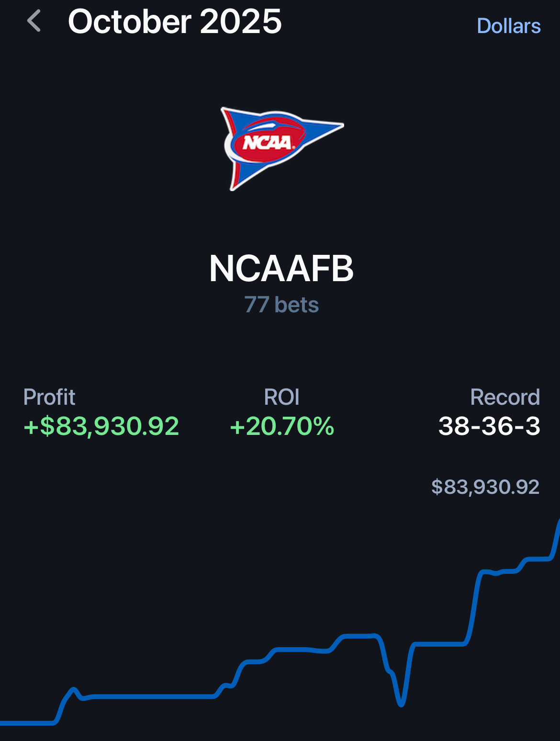Tap the flat starting segment of profit chart
560x741 pixels.
point(26,723)
